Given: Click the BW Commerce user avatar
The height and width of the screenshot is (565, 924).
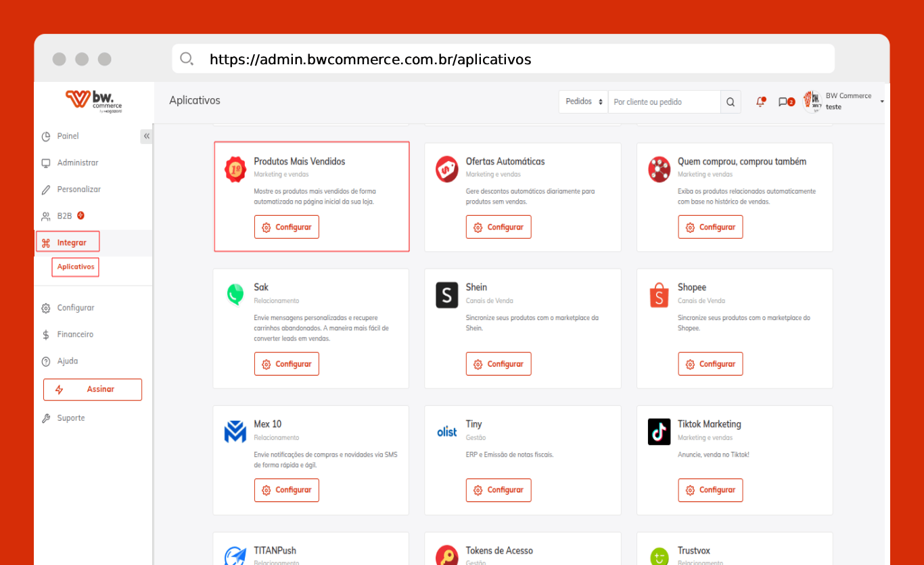Looking at the screenshot, I should (812, 101).
